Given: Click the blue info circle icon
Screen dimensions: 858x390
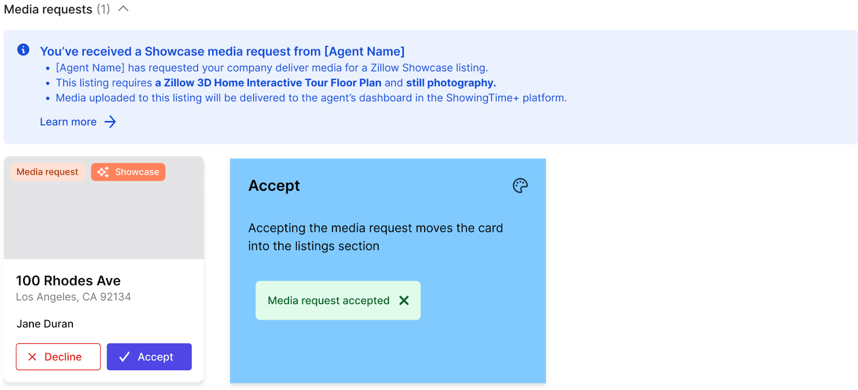Looking at the screenshot, I should 23,50.
